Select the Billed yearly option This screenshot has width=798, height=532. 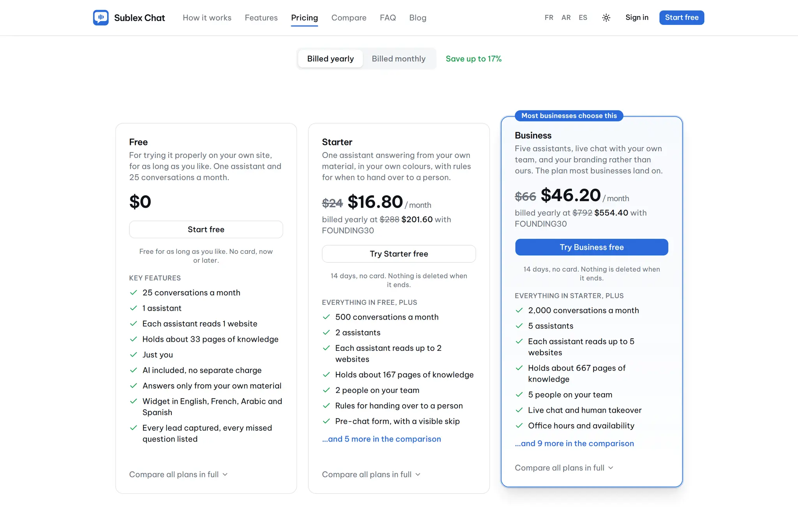(x=330, y=59)
